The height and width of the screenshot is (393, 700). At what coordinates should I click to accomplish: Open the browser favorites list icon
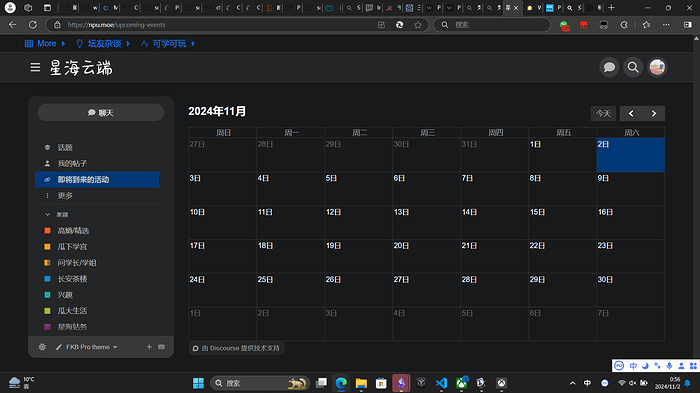[646, 25]
